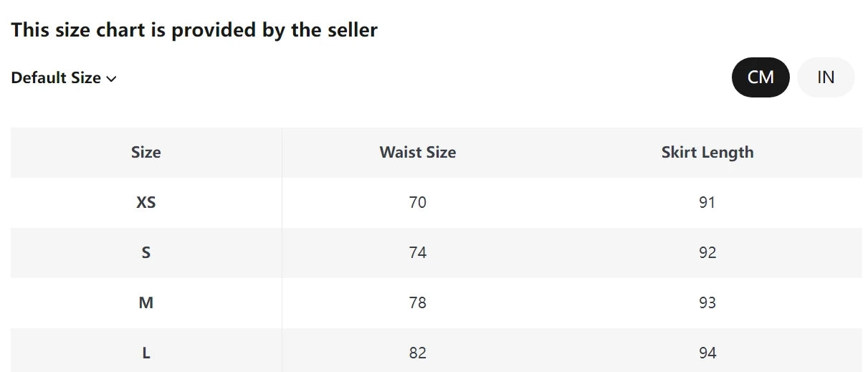Switch measurement units to IN
Viewport: 868px width, 372px height.
point(826,77)
